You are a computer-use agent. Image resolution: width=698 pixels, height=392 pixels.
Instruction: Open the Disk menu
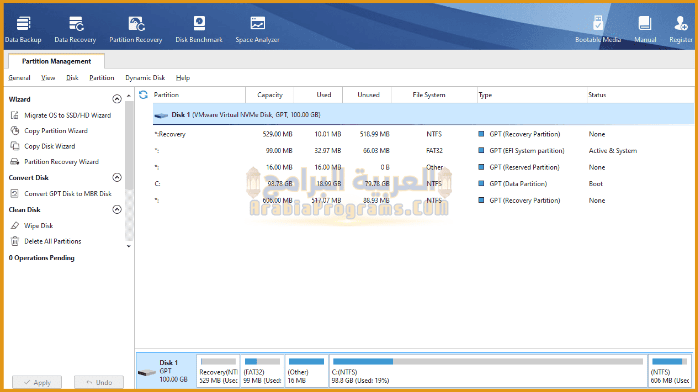click(x=72, y=78)
